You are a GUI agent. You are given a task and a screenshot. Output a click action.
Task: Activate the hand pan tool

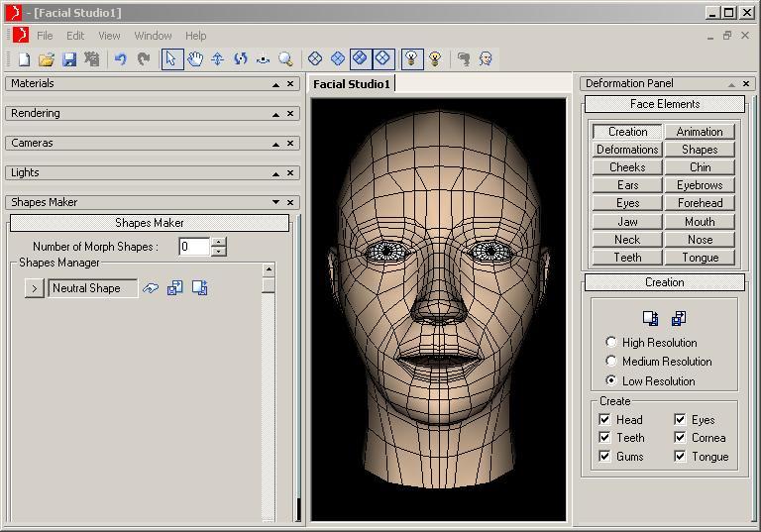point(195,59)
